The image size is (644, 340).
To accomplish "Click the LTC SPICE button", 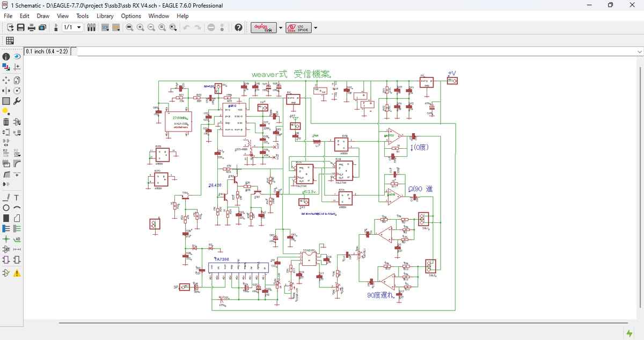I will pos(298,28).
